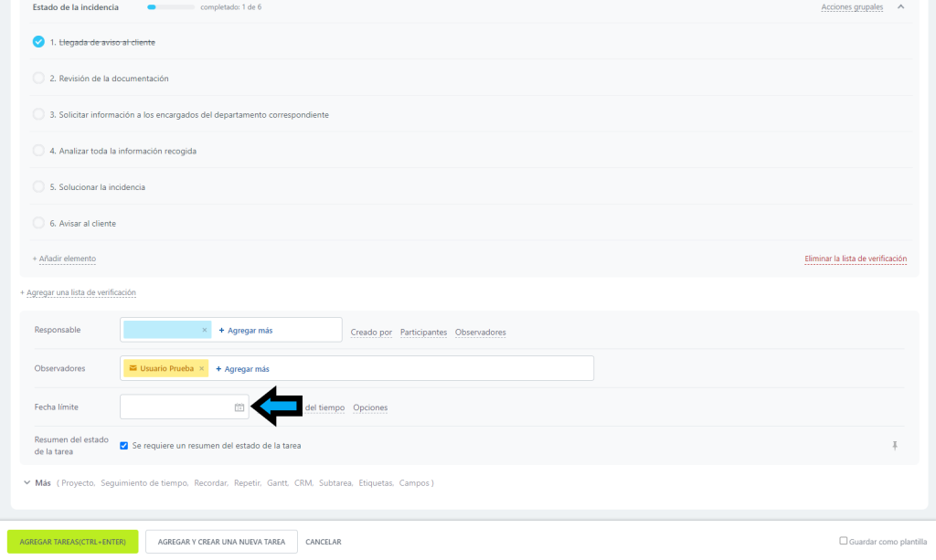Viewport: 936px width, 560px height.
Task: Collapse the checklist with the chevron arrow
Action: [x=900, y=6]
